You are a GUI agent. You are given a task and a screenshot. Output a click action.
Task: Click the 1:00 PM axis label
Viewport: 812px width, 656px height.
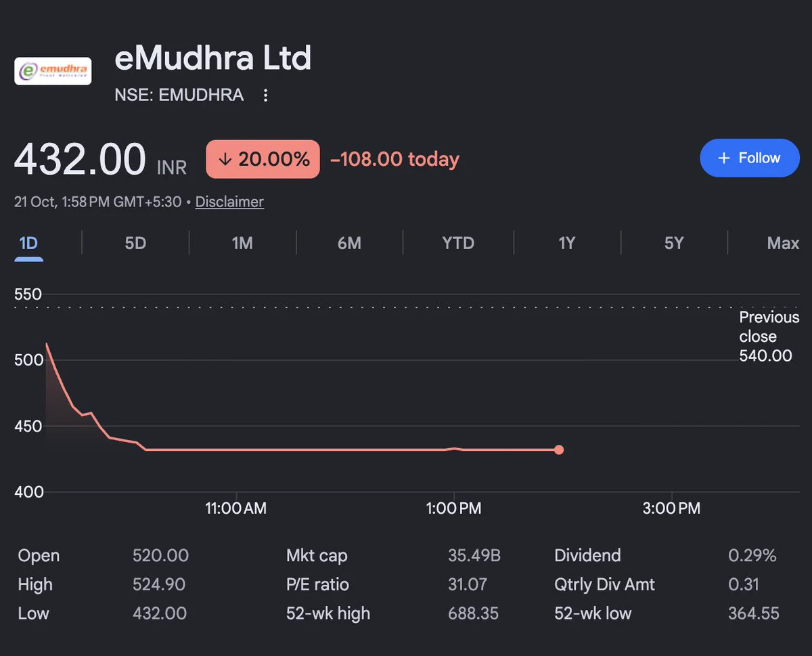453,508
